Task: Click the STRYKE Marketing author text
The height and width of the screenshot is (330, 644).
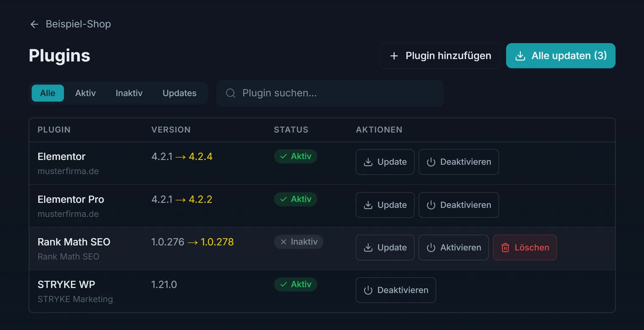Action: 75,299
